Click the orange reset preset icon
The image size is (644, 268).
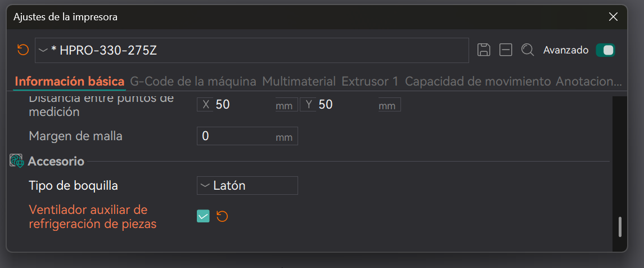tap(22, 50)
